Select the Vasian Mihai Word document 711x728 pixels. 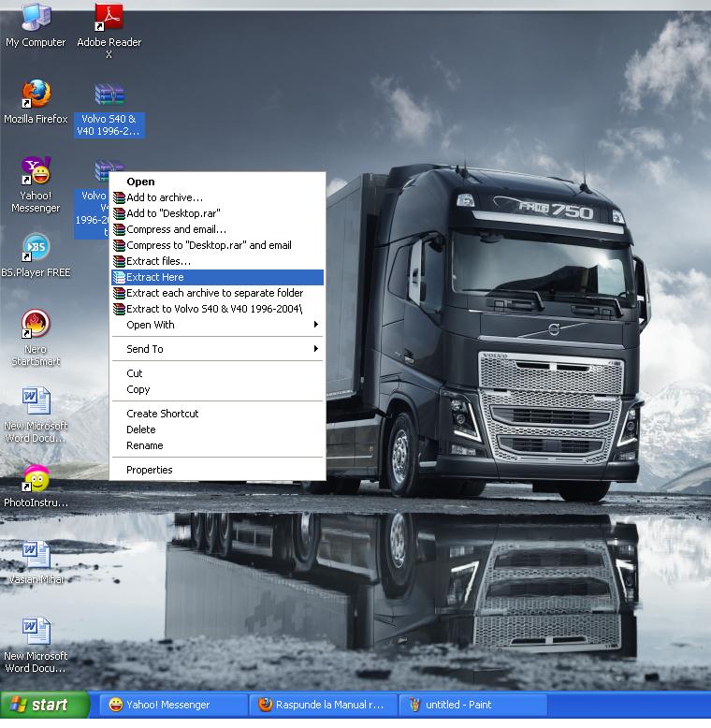[36, 562]
